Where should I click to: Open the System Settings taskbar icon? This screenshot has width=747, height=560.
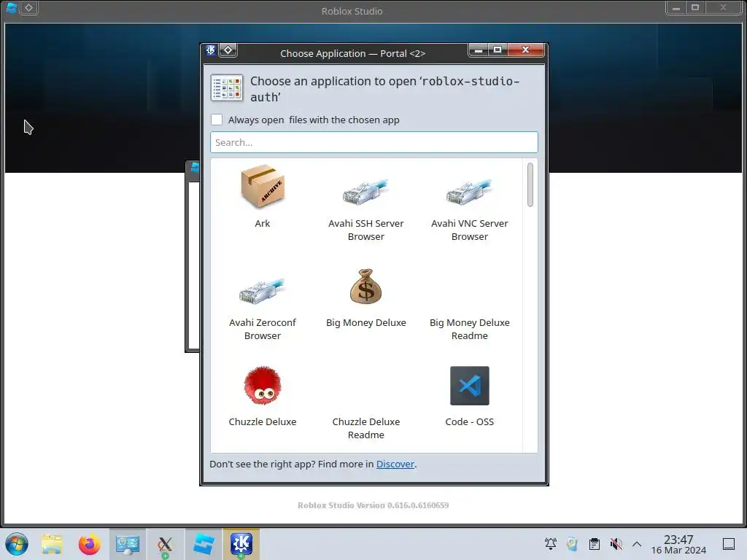click(x=127, y=544)
